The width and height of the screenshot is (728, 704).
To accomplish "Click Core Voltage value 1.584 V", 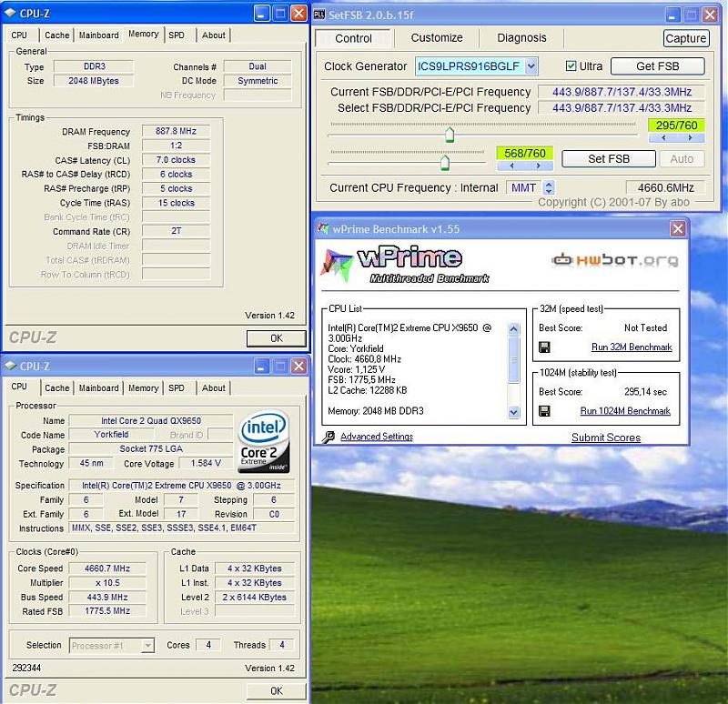I will pos(206,463).
